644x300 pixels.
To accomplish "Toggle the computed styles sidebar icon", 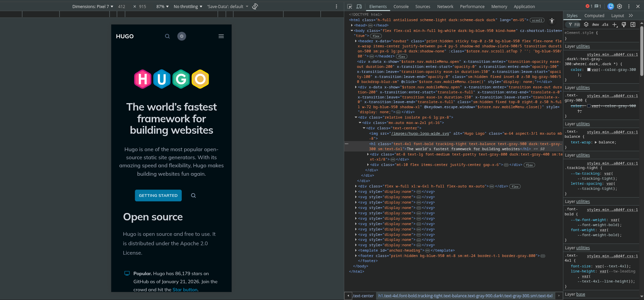I will [x=633, y=25].
